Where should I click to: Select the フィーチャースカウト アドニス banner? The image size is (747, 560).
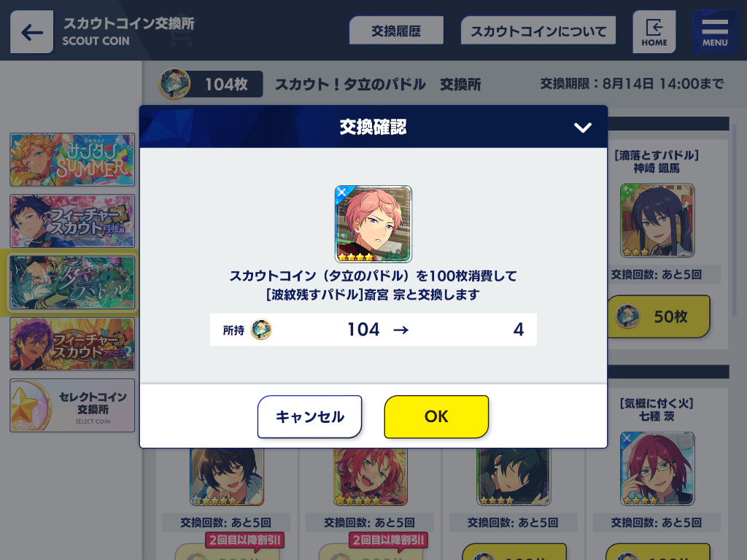tap(72, 344)
